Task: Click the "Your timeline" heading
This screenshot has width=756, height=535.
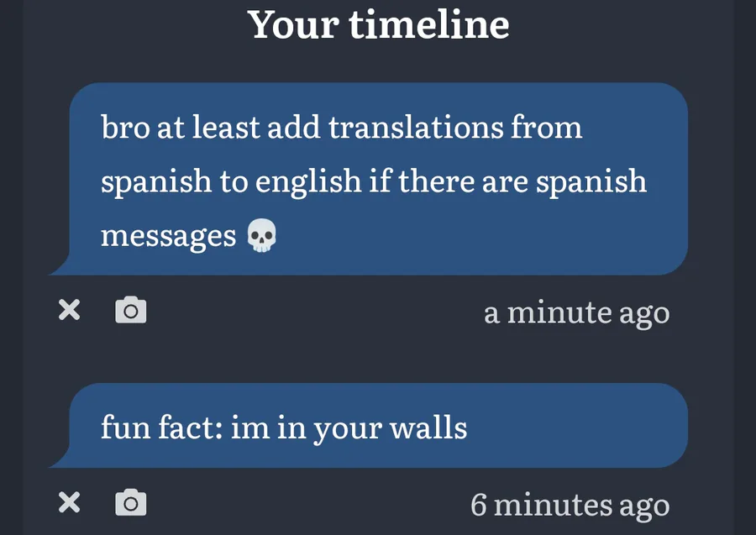Action: tap(379, 24)
